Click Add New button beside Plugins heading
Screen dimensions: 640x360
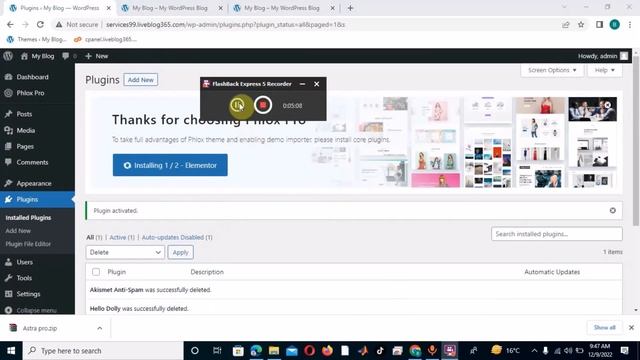point(140,80)
